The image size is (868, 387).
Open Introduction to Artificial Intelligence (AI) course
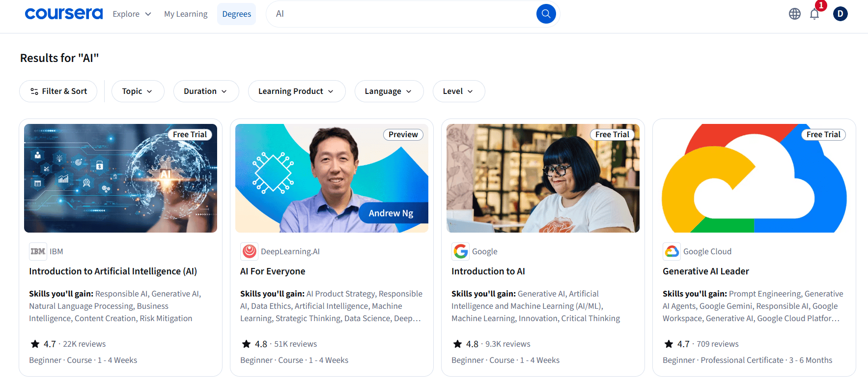pyautogui.click(x=113, y=271)
